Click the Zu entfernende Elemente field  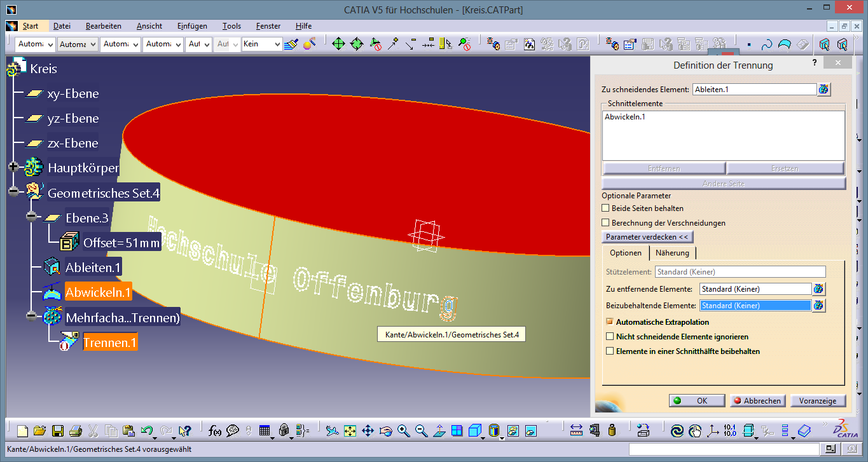pyautogui.click(x=755, y=289)
